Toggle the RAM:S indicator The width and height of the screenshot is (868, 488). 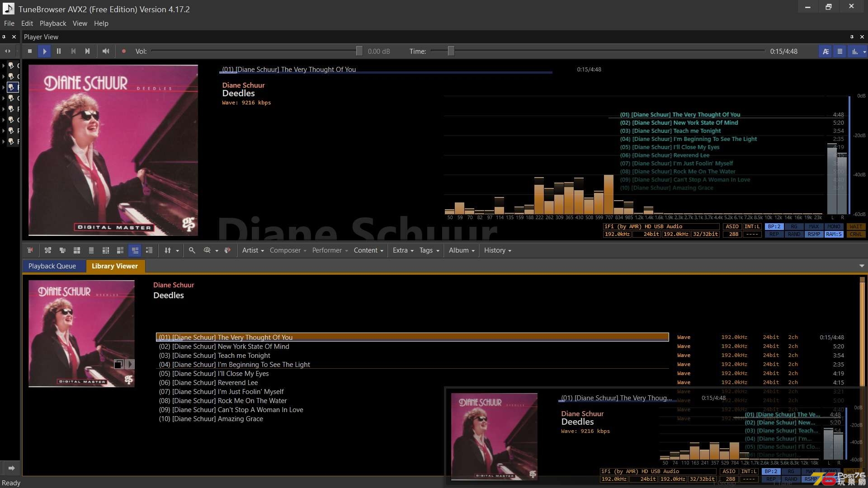coord(834,235)
